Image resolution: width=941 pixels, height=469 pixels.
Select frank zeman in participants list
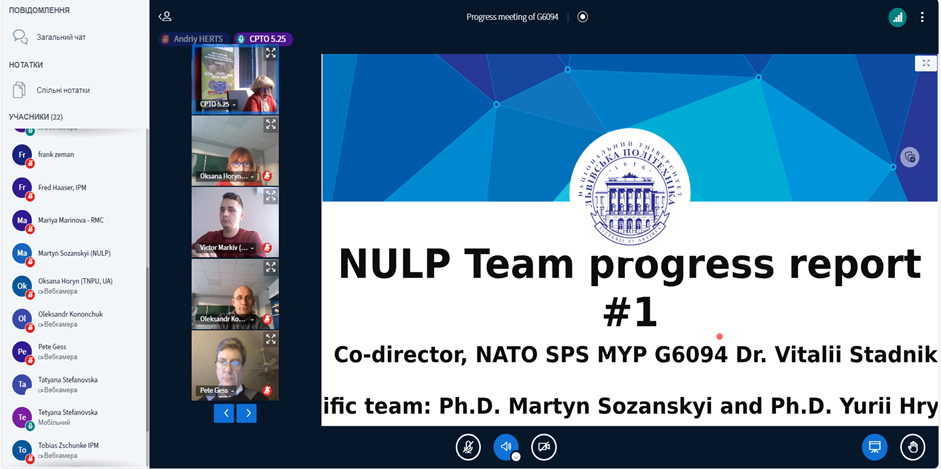click(x=56, y=155)
